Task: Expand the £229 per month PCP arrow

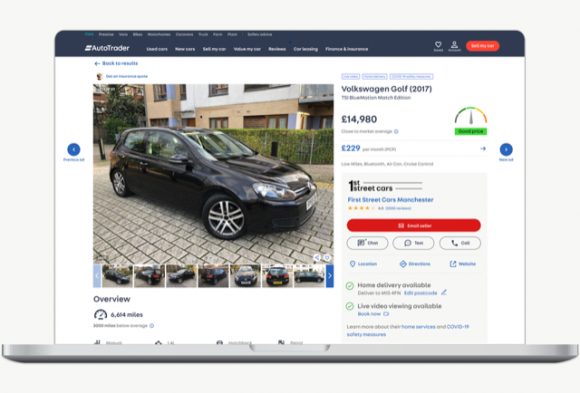Action: point(483,148)
